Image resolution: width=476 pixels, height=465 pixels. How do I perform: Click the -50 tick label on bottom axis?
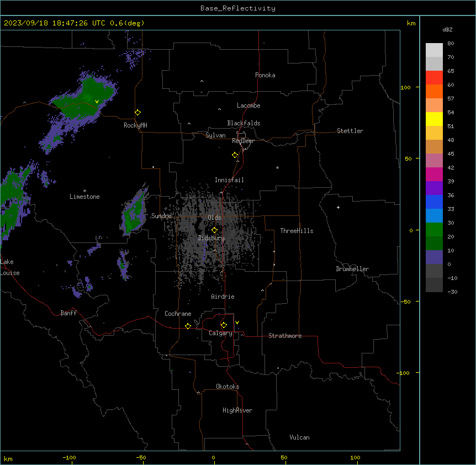141,457
